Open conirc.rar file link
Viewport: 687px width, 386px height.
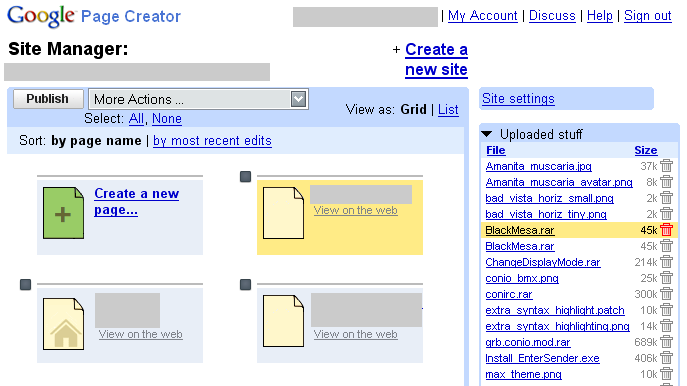[x=509, y=294]
